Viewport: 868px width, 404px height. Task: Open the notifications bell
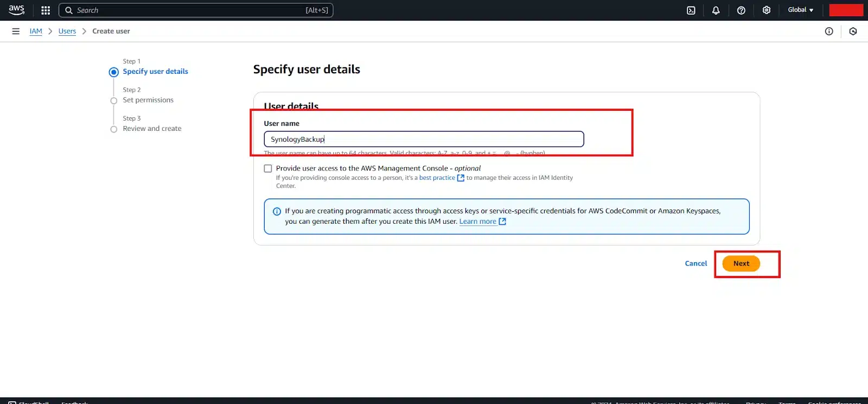coord(716,10)
